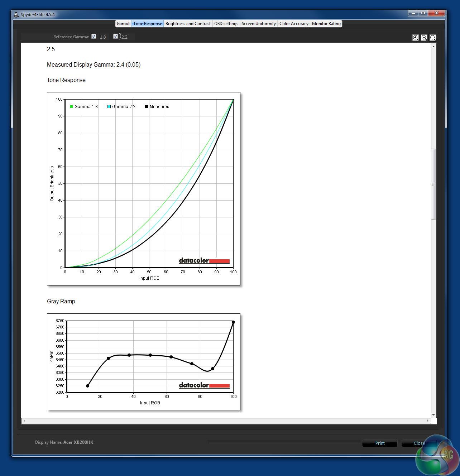Click the cyan Gamma 2.2 legend swatch
460x476 pixels.
109,107
